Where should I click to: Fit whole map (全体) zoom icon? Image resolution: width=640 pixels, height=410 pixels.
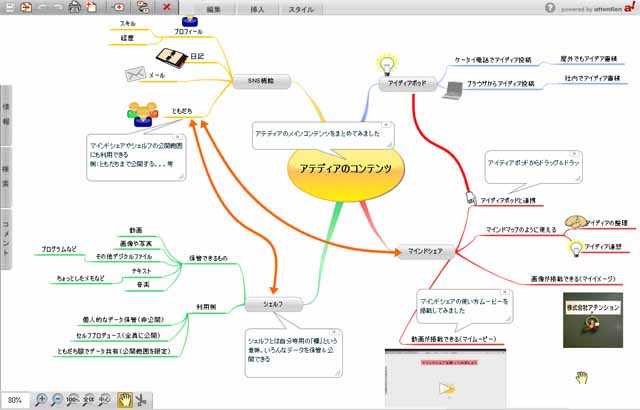(x=88, y=399)
